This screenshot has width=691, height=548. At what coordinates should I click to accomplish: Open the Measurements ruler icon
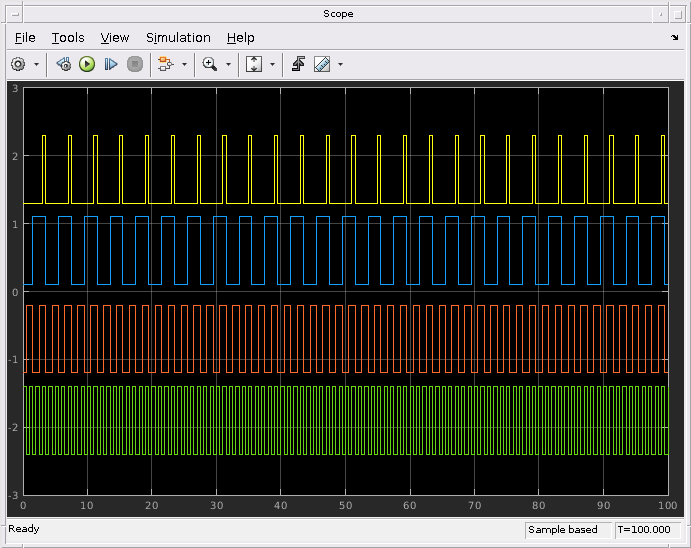(321, 64)
